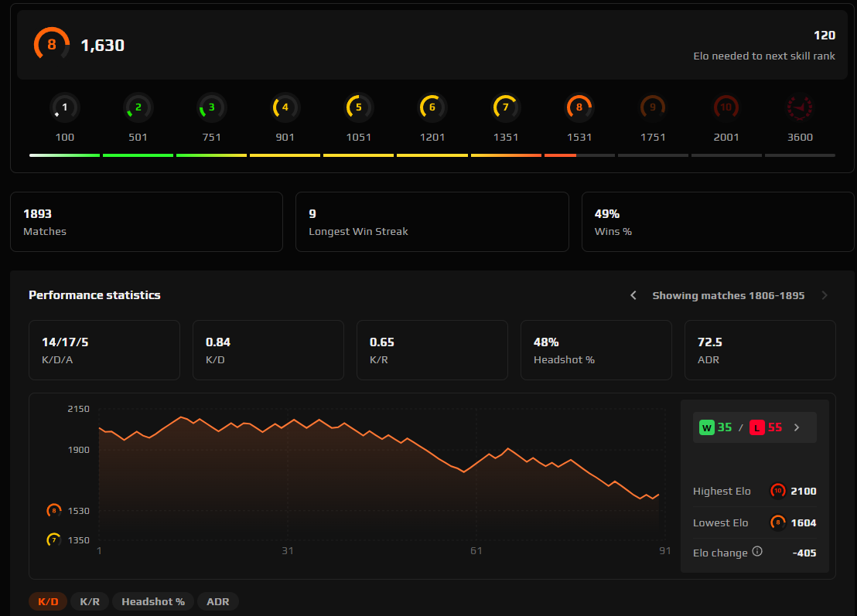Select the level 6 skill icon

click(x=432, y=107)
